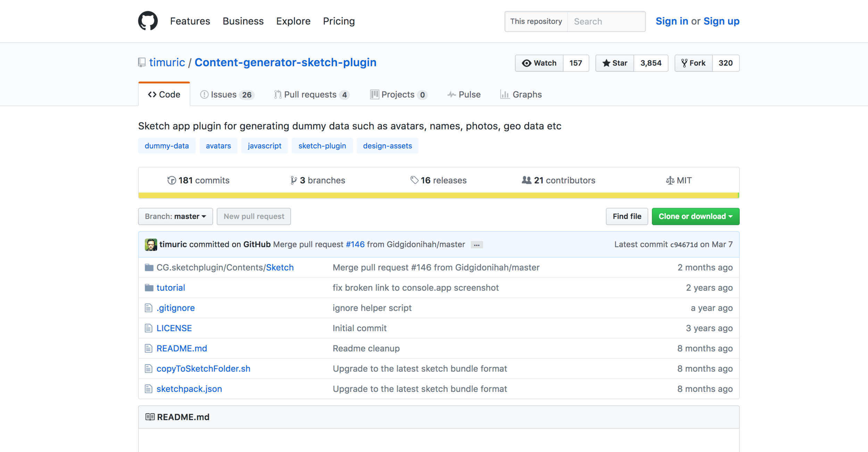This screenshot has width=868, height=452.
Task: Click the Issues tab's exclamation icon
Action: click(x=204, y=94)
